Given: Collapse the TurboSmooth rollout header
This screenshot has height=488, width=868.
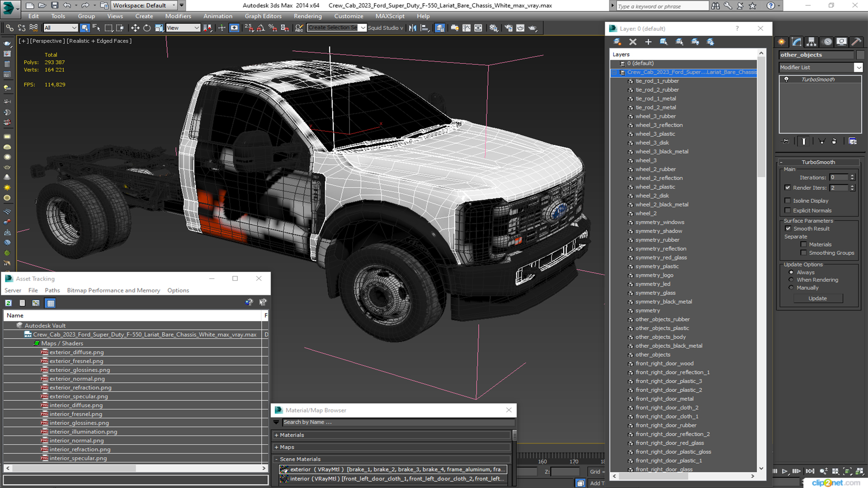Looking at the screenshot, I should pyautogui.click(x=818, y=162).
